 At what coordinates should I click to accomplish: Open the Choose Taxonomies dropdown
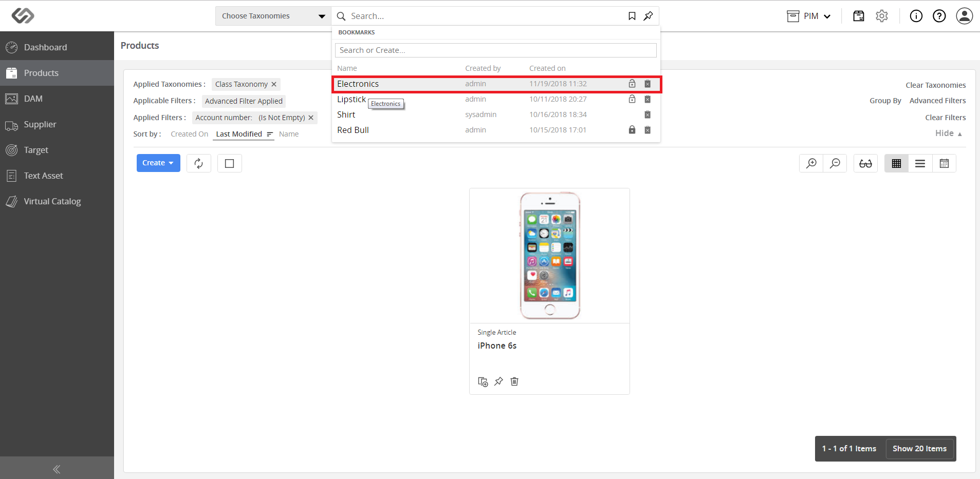click(x=273, y=16)
